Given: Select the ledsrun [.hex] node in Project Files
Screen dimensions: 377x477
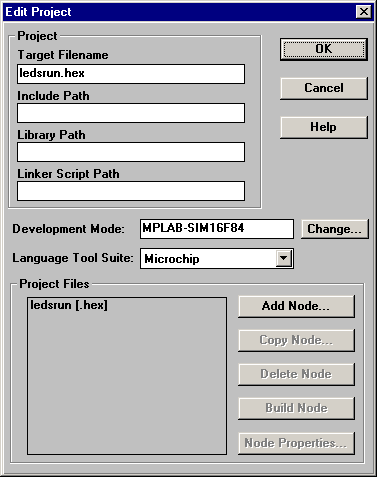Looking at the screenshot, I should tap(69, 305).
